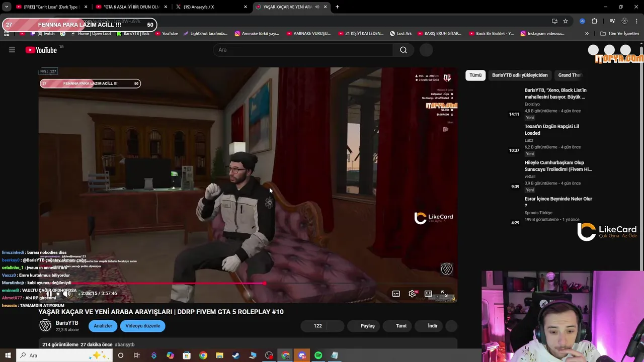Bookmark this page with the star icon
Viewport: 644px width, 362px height.
566,21
